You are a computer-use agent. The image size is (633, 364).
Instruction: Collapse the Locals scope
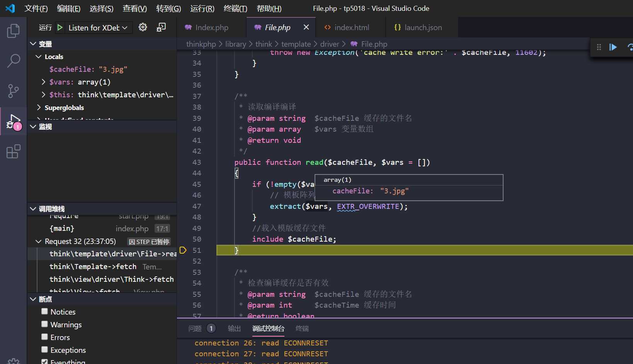[x=38, y=57]
